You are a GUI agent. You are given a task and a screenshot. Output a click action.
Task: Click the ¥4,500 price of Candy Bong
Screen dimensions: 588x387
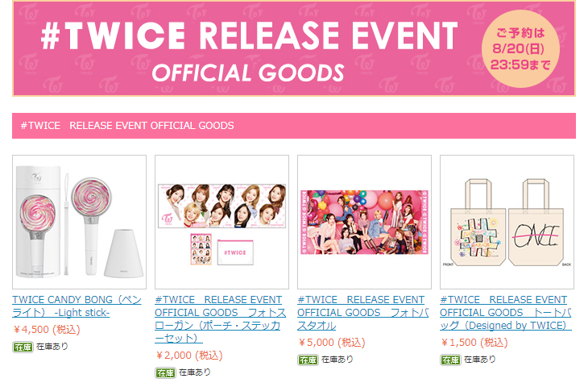click(x=47, y=330)
